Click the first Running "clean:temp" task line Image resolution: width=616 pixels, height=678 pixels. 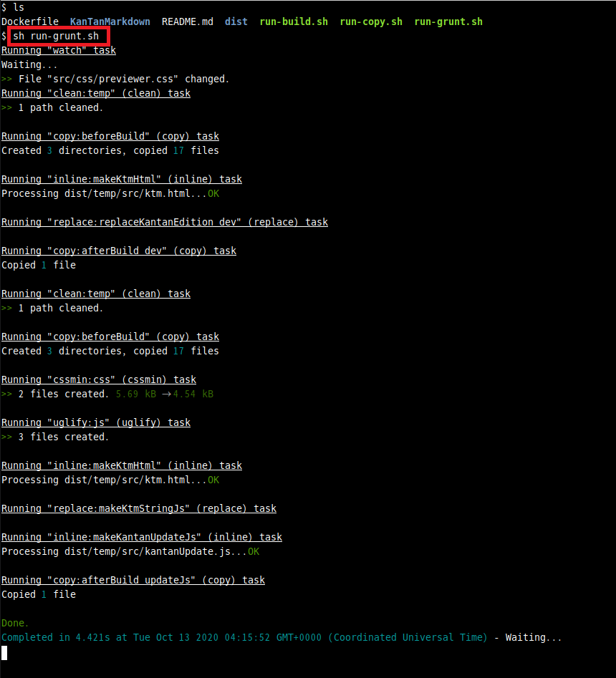(96, 93)
